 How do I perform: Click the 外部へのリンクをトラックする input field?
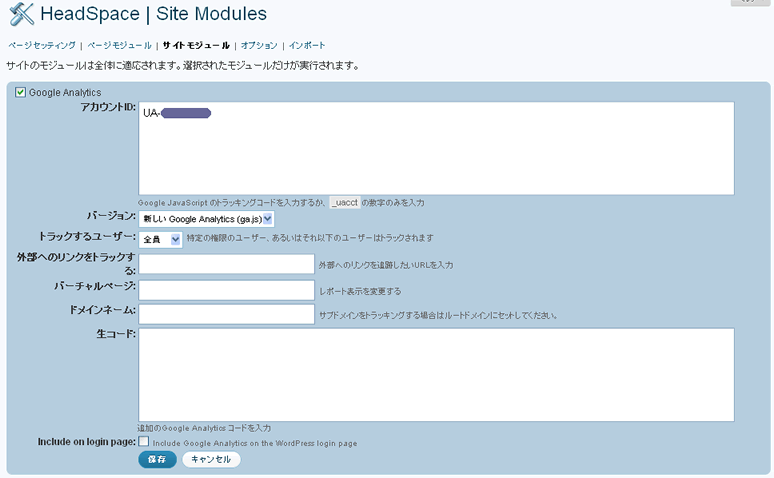click(x=227, y=264)
